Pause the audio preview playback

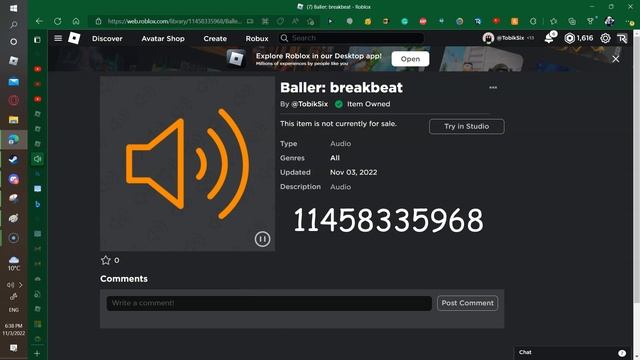[262, 239]
